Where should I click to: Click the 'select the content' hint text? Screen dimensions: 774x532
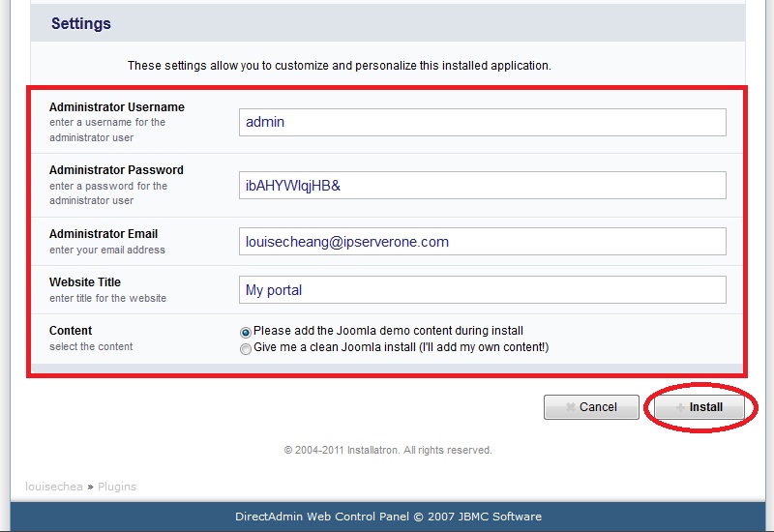coord(91,346)
